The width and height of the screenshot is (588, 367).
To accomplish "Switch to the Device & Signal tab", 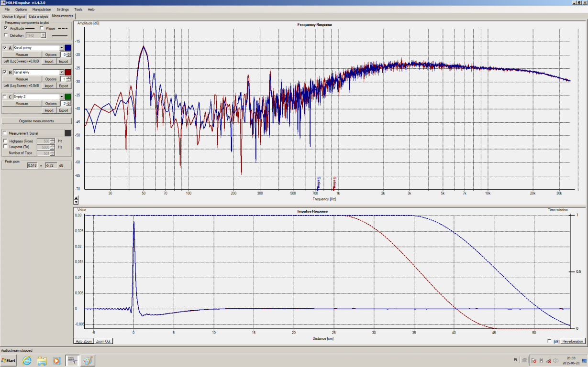I will point(14,16).
